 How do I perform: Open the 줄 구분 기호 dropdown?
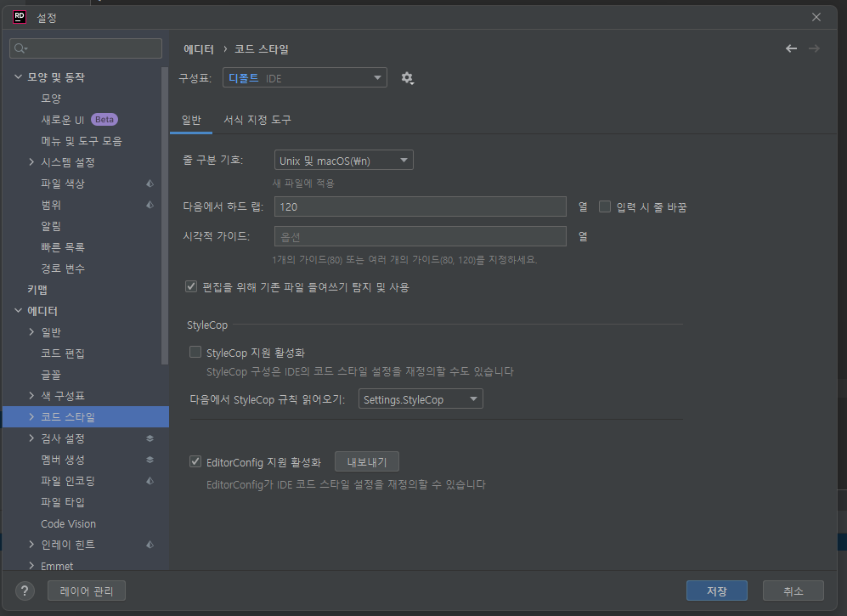[343, 161]
